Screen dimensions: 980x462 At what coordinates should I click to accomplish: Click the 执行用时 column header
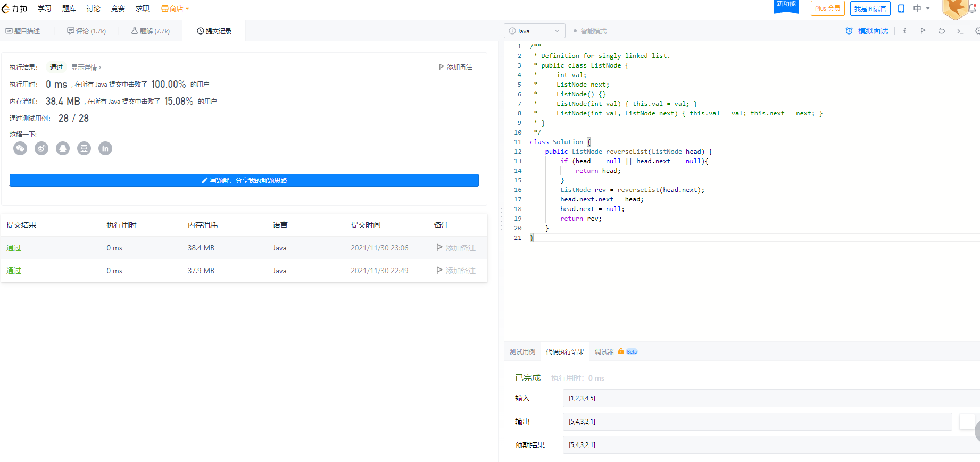click(121, 225)
